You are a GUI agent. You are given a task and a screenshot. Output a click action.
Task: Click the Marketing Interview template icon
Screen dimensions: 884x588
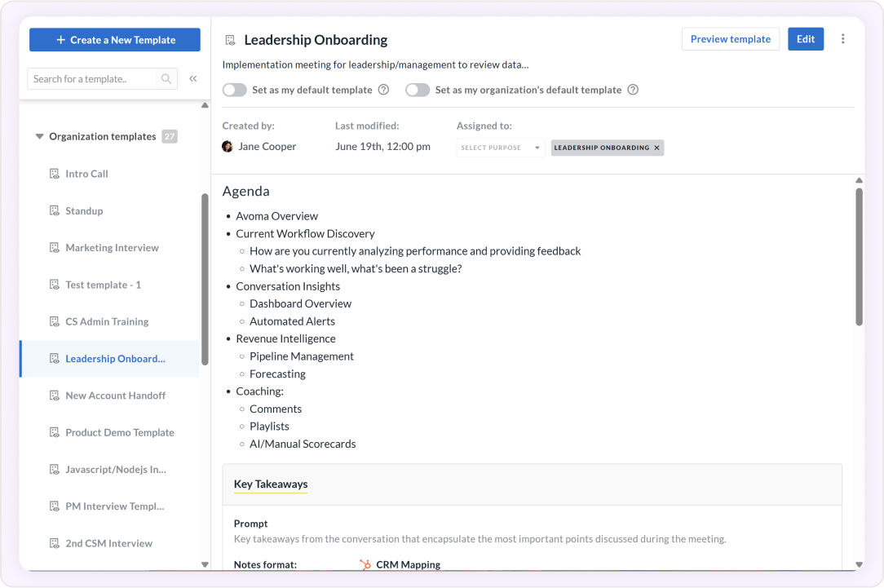click(x=54, y=247)
